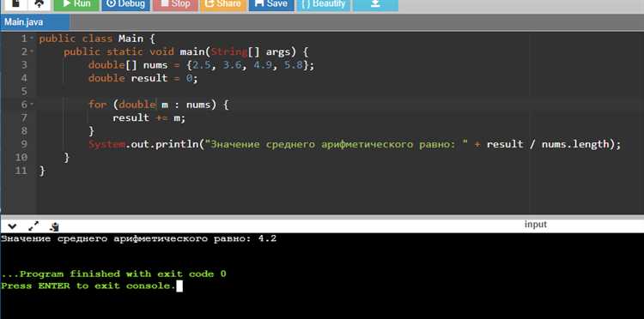
Task: Click the clear console icon
Action: click(x=55, y=226)
